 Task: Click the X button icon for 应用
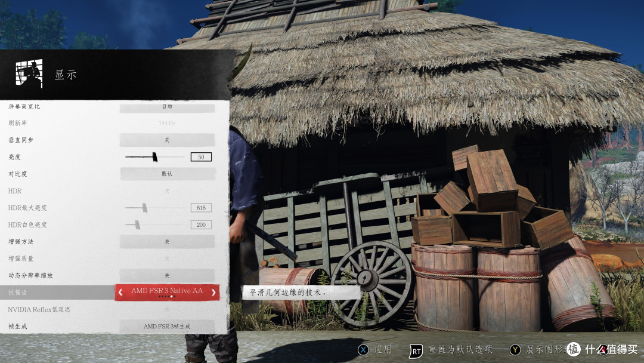[x=363, y=350]
